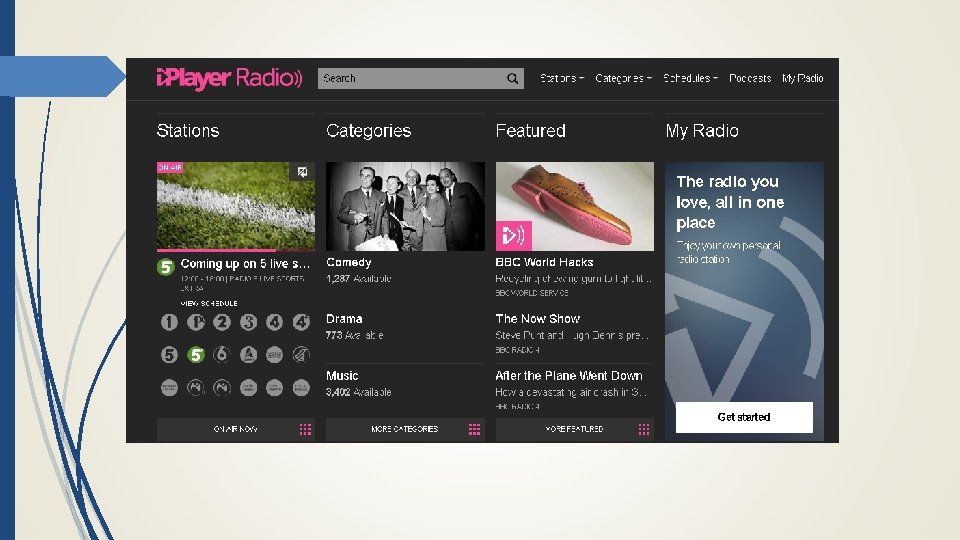Click the iPlayer Radio logo

[230, 78]
